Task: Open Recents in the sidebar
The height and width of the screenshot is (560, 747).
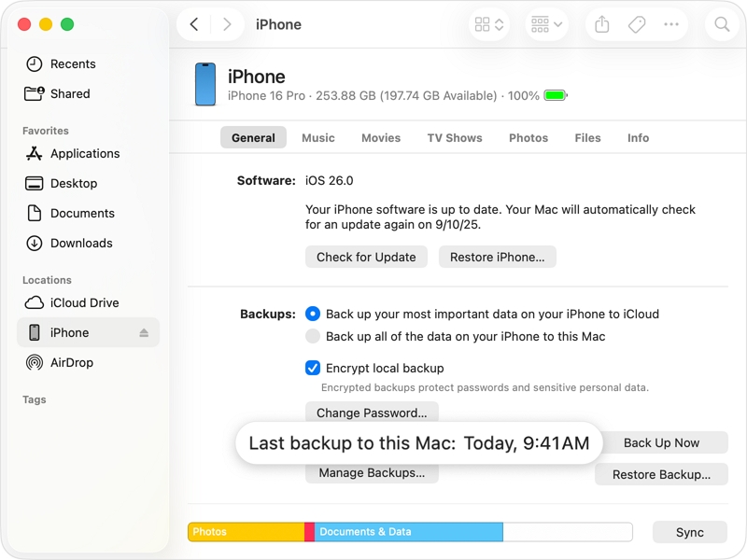Action: click(88, 63)
